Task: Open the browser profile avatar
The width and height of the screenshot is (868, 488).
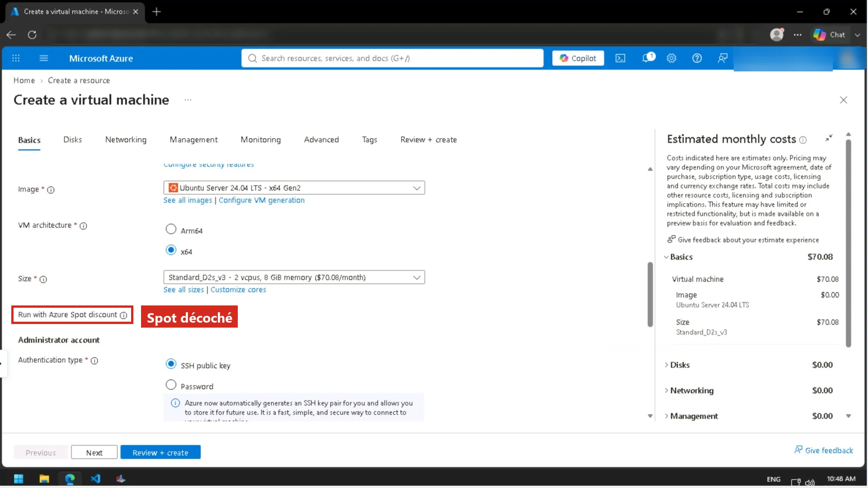Action: [777, 34]
